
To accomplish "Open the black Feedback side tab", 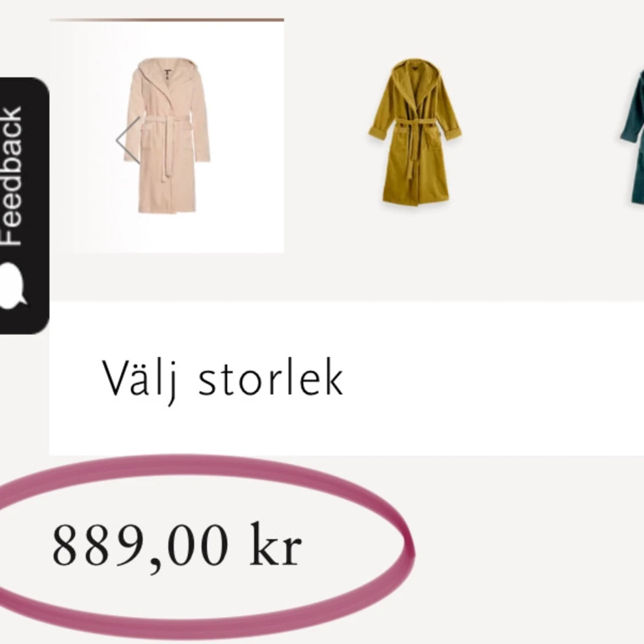I will point(24,206).
